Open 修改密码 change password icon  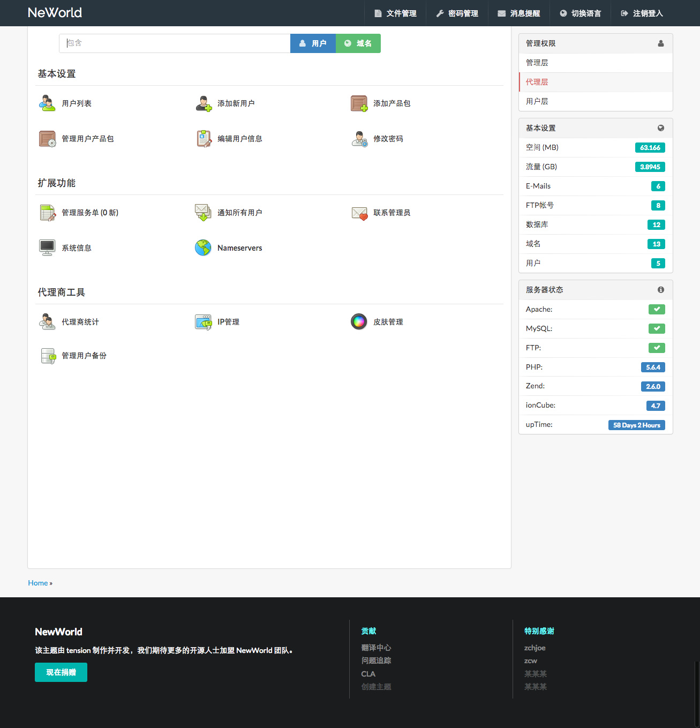[x=359, y=138]
